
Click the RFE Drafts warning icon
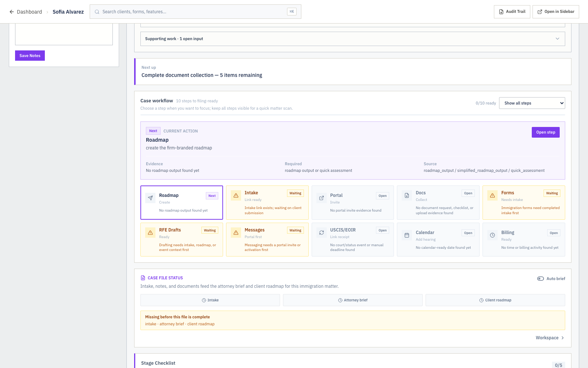(x=150, y=233)
